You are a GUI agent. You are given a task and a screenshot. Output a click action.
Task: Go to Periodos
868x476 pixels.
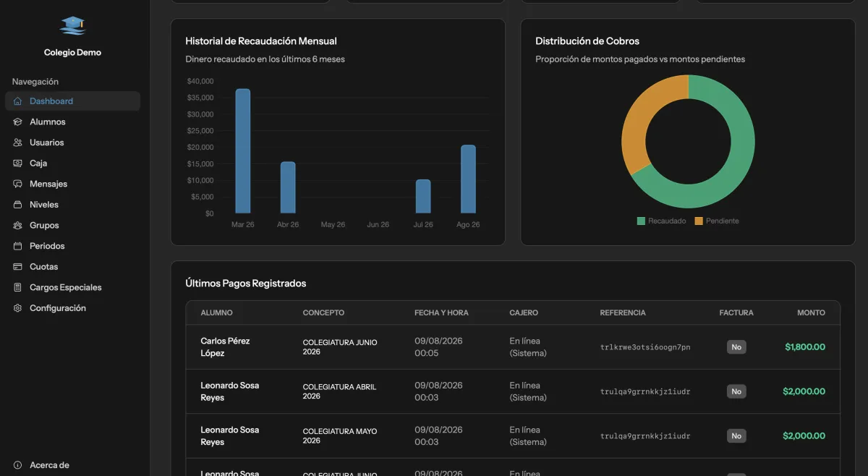click(x=72, y=246)
